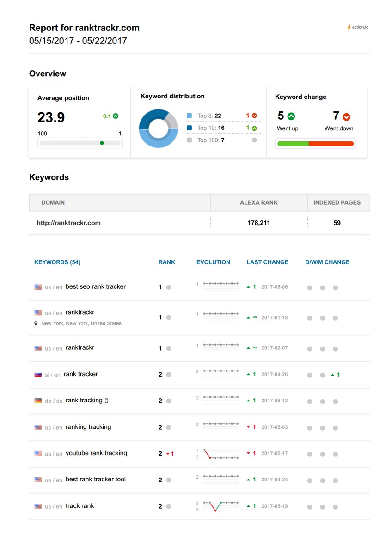
Task: Sort by the RANK column header
Action: (x=166, y=262)
